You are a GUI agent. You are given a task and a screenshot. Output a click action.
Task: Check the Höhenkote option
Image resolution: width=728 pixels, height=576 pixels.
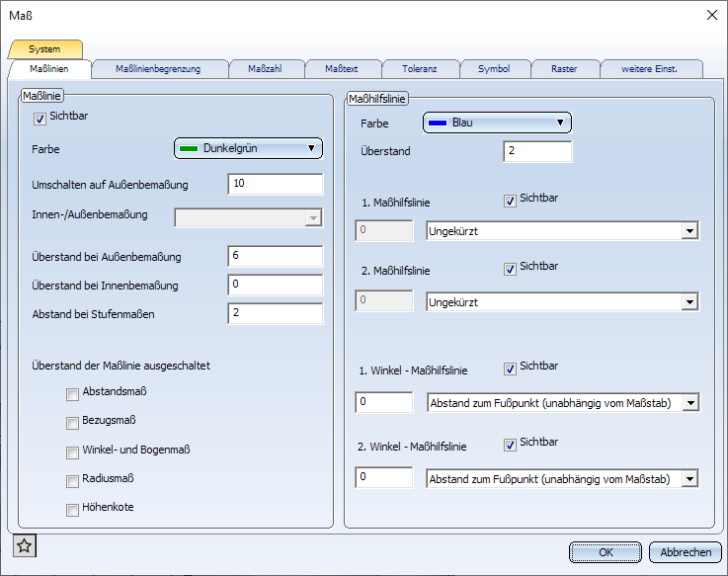(72, 510)
